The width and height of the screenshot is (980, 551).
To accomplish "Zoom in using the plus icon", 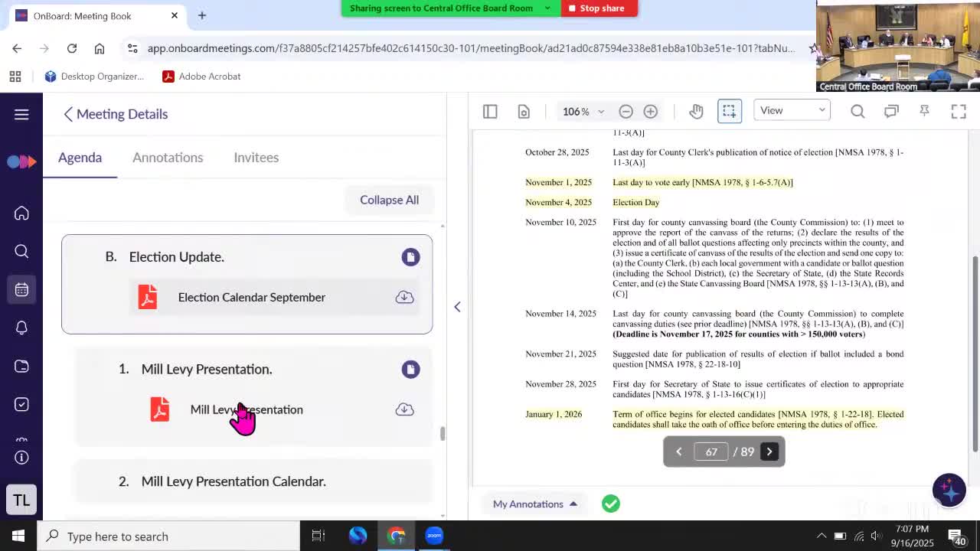I will point(650,112).
